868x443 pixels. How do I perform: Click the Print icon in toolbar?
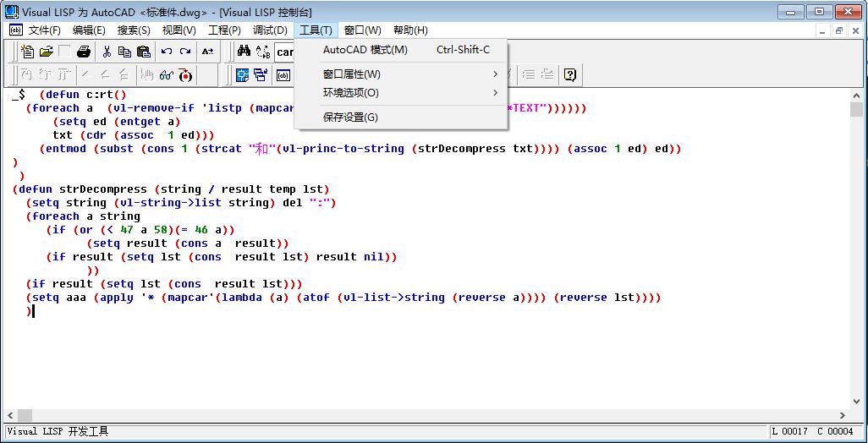84,52
